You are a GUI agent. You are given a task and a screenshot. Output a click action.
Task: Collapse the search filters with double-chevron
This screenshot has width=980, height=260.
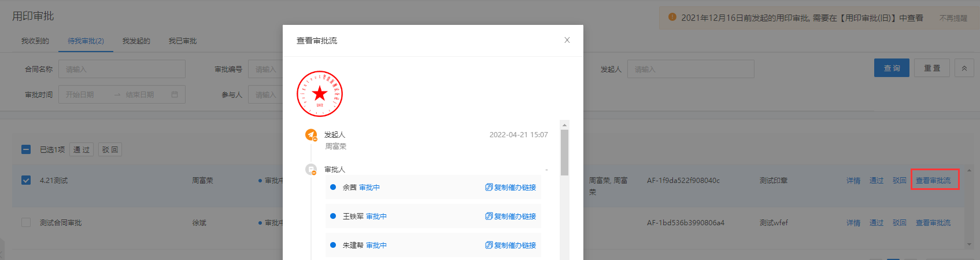pos(964,68)
